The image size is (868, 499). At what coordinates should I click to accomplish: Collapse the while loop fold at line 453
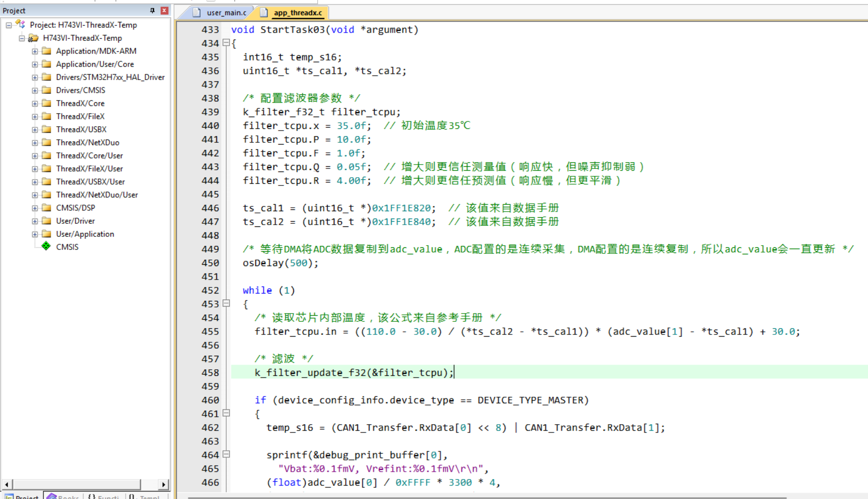(x=226, y=303)
